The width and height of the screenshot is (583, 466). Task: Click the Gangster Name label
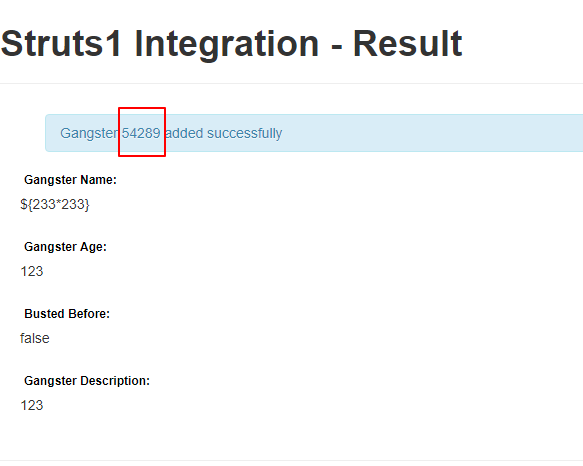point(70,180)
